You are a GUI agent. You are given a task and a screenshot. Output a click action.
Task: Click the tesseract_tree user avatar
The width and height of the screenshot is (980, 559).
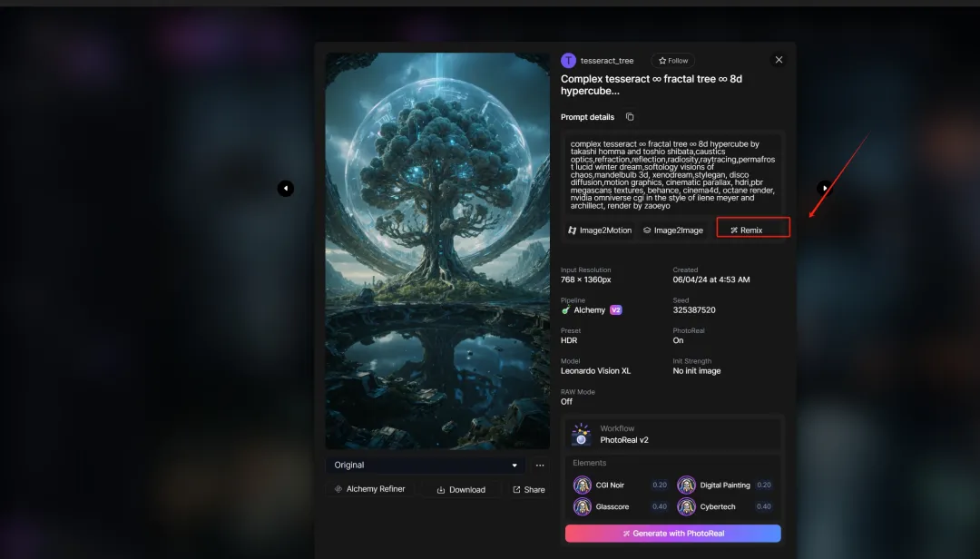point(569,61)
